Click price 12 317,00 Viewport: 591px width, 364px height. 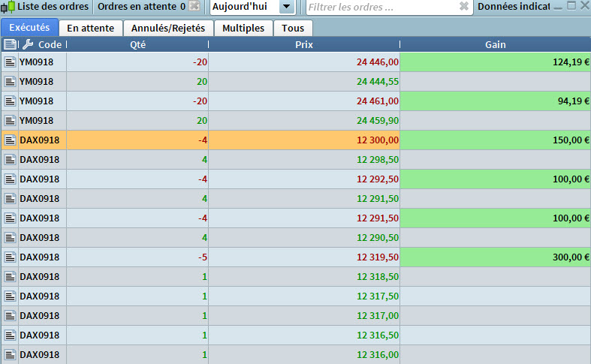(377, 316)
